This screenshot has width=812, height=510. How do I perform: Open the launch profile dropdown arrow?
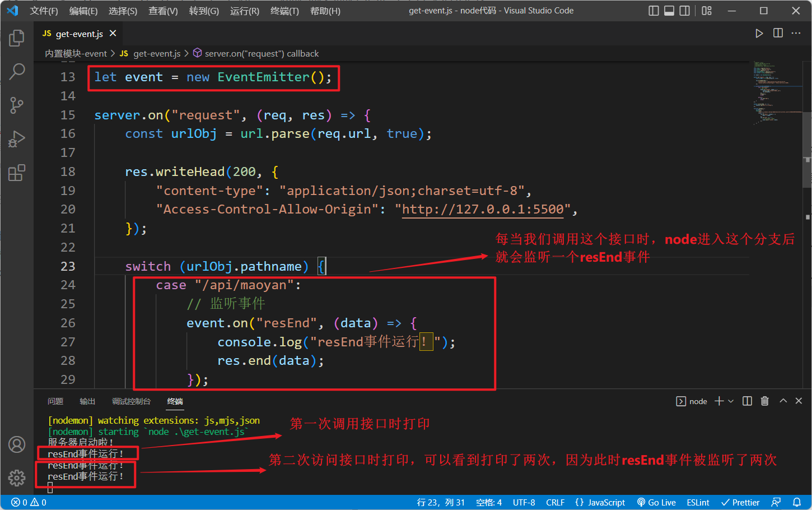pos(730,401)
